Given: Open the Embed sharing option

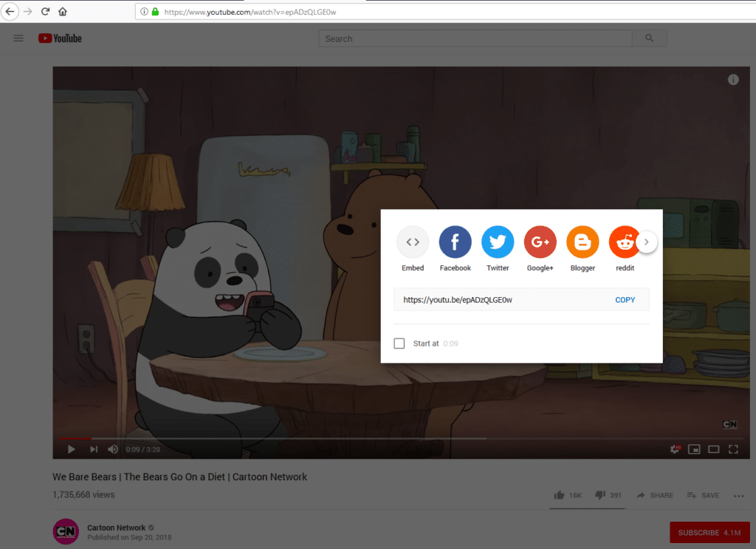Looking at the screenshot, I should point(412,242).
